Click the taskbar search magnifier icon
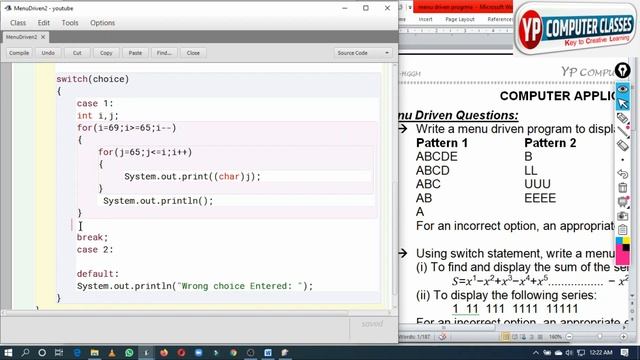The image size is (640, 360). [x=25, y=352]
